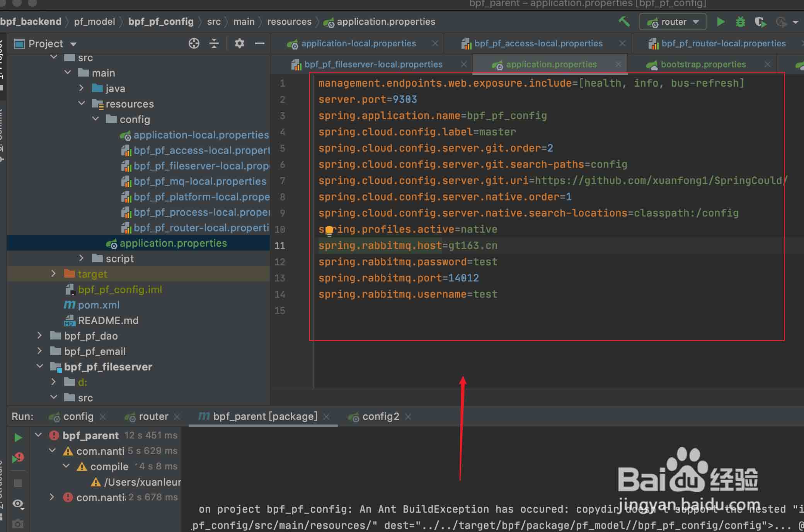
Task: Click the Debug bug icon
Action: coord(740,22)
